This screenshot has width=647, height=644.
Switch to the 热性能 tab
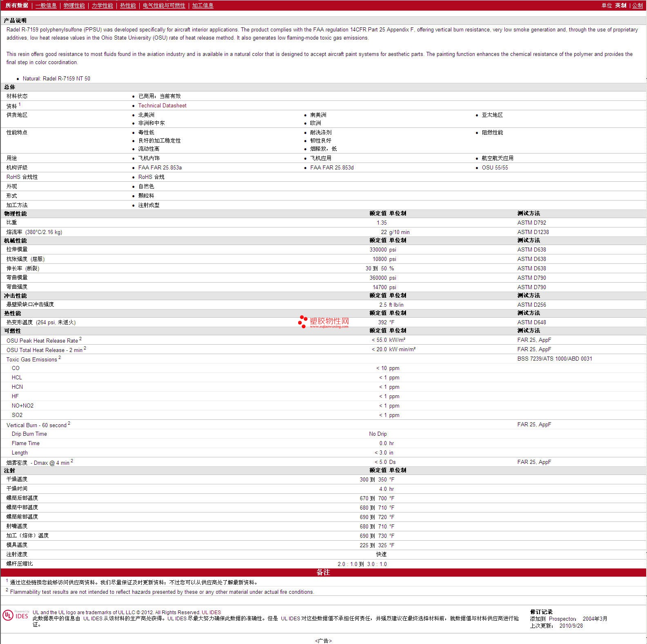pyautogui.click(x=128, y=5)
